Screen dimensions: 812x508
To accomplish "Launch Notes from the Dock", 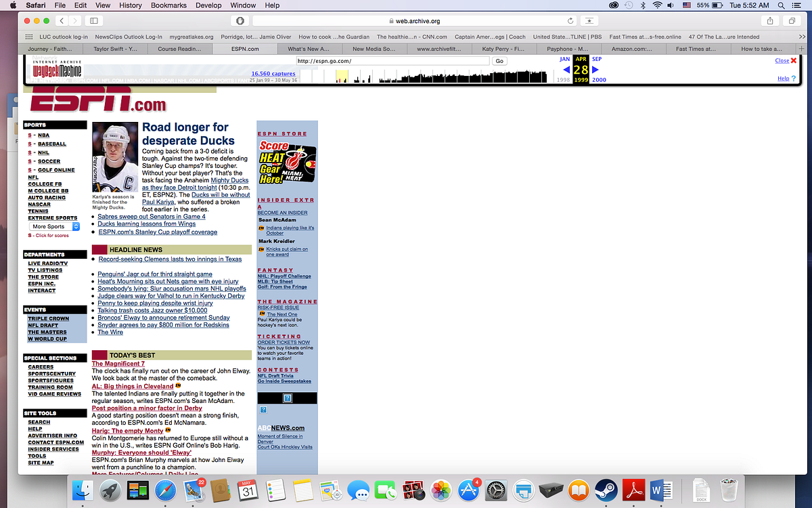I will pos(303,491).
